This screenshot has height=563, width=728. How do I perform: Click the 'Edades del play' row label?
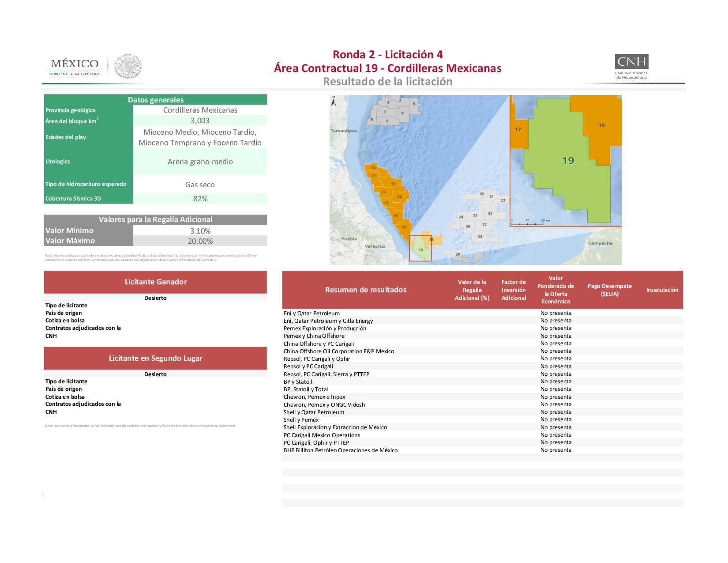click(66, 137)
